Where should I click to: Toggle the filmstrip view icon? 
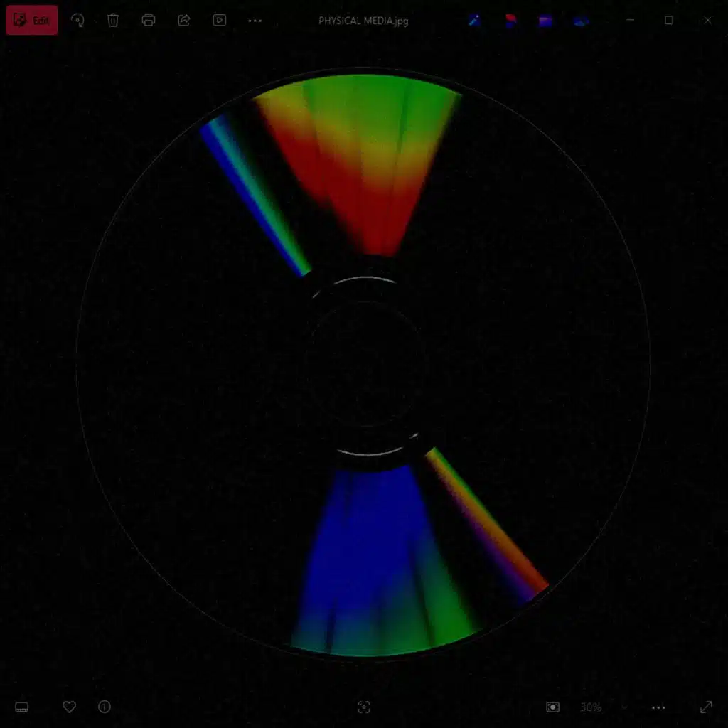tap(22, 707)
